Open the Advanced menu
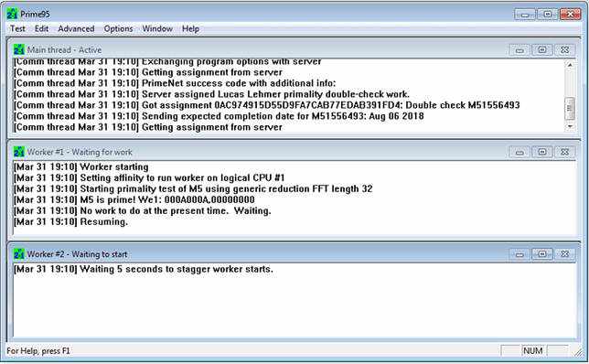This screenshot has width=589, height=364. (76, 28)
